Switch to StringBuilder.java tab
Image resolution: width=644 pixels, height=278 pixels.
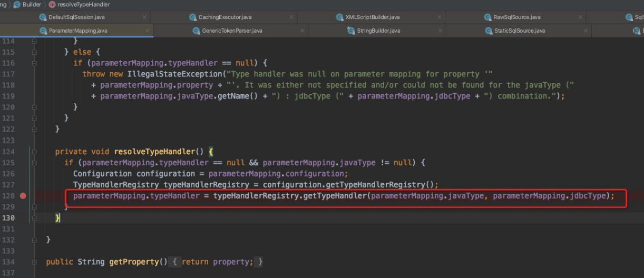(378, 31)
